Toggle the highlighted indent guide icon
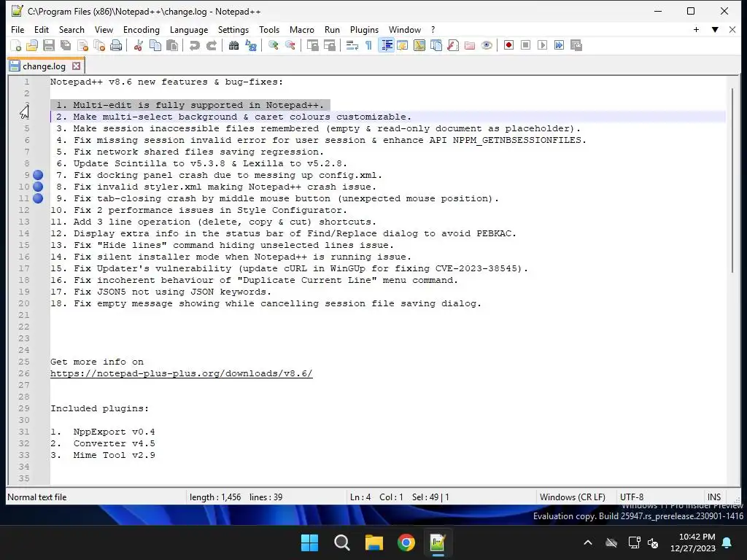 click(x=386, y=46)
